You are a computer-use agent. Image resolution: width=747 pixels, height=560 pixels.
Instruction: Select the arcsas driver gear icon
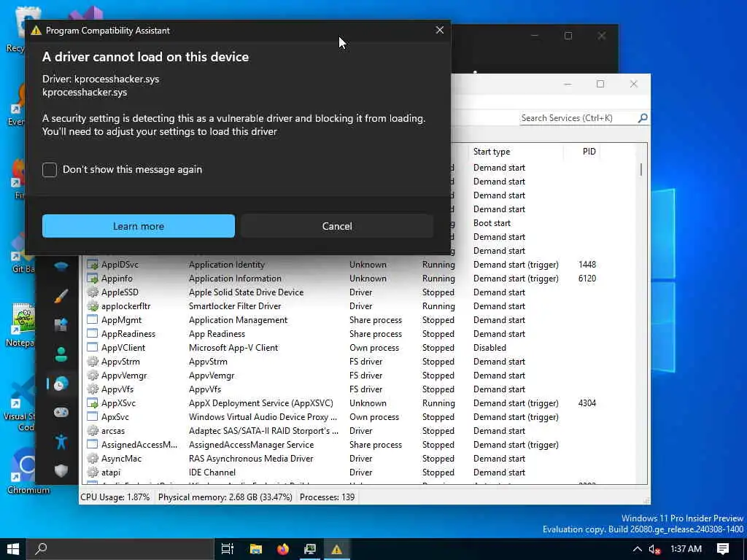(93, 430)
